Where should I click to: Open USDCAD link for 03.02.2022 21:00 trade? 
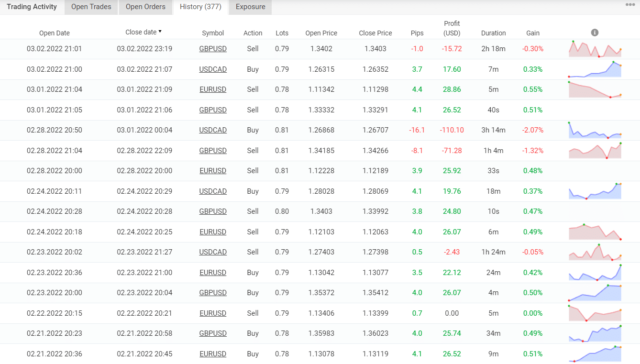click(x=213, y=69)
